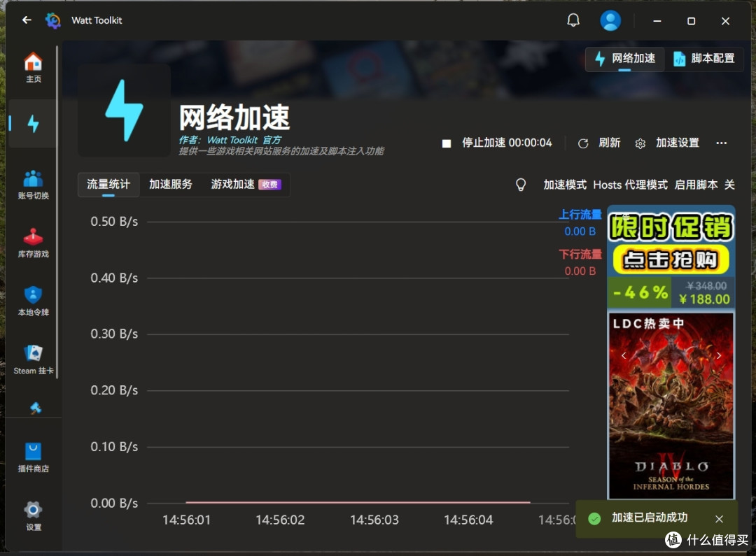Open 账号切换 from the sidebar
756x556 pixels.
coord(33,183)
